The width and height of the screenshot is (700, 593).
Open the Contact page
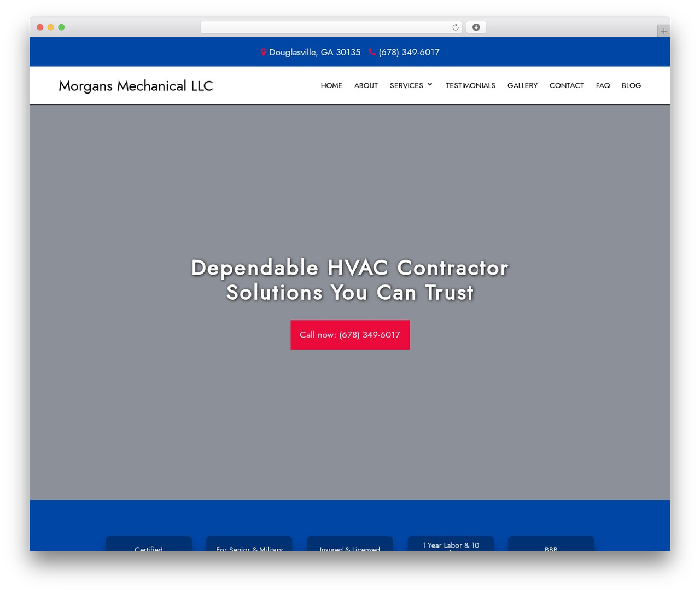(567, 85)
